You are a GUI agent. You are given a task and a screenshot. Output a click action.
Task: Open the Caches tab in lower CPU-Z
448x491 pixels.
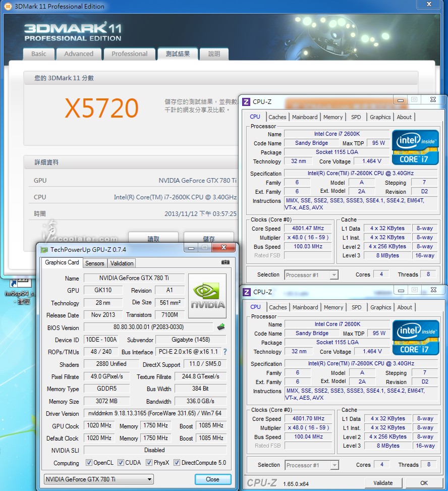click(278, 307)
